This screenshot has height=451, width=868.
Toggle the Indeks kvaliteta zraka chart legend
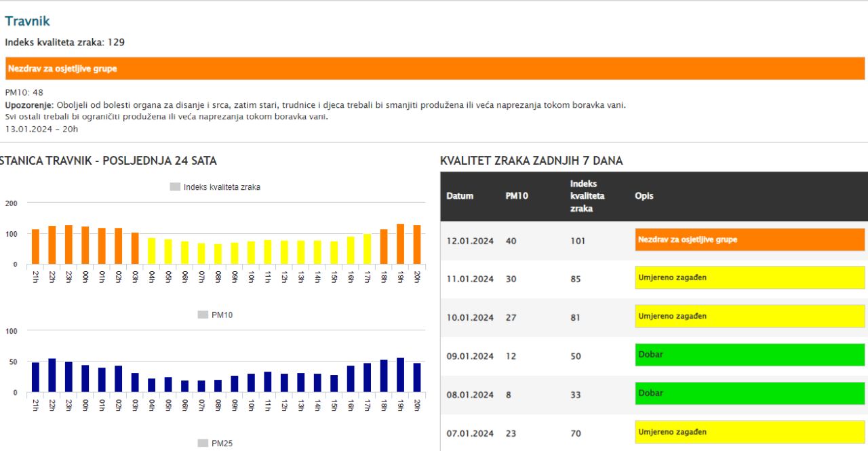point(215,187)
